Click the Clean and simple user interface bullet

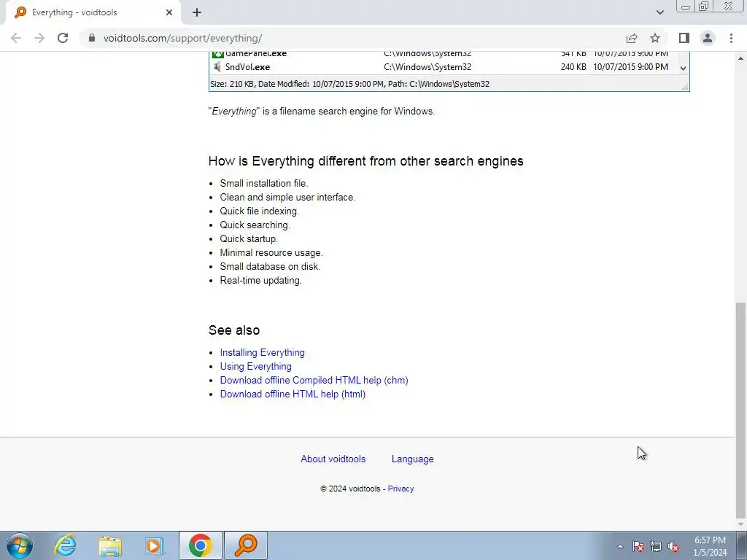(287, 197)
